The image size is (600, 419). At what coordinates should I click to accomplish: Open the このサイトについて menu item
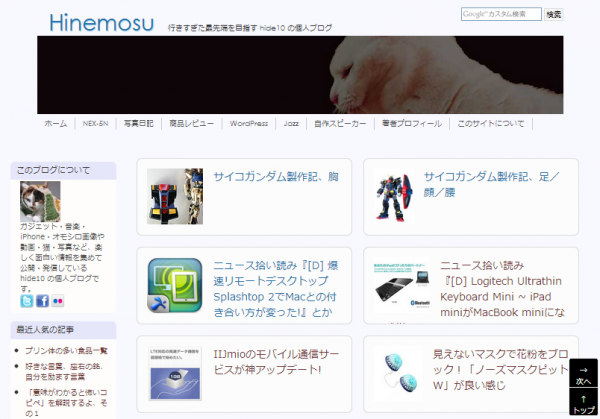[x=491, y=124]
